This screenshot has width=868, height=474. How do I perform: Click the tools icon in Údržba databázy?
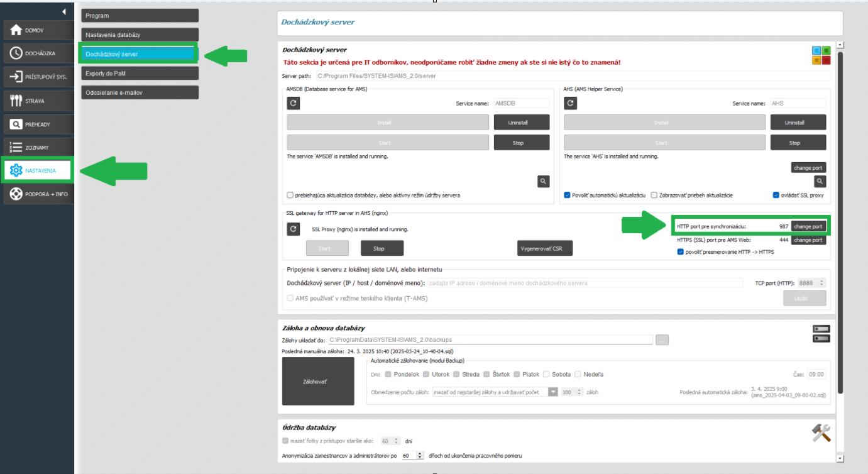[820, 433]
